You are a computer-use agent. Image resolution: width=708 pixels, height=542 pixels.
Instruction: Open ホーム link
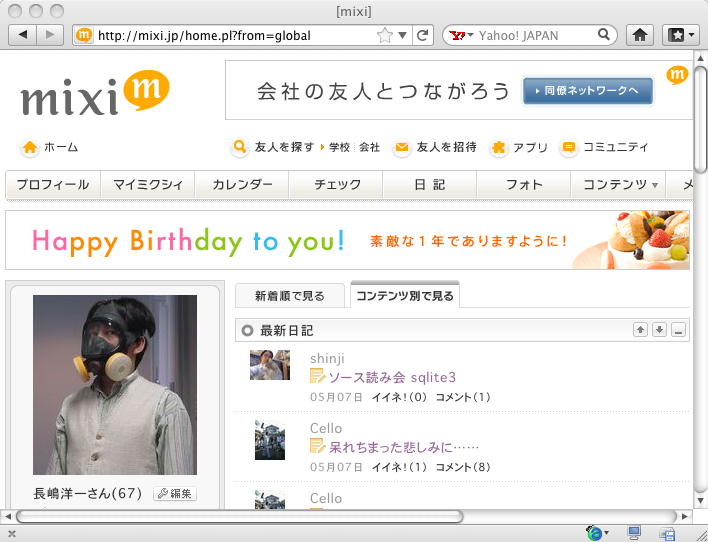pos(61,147)
